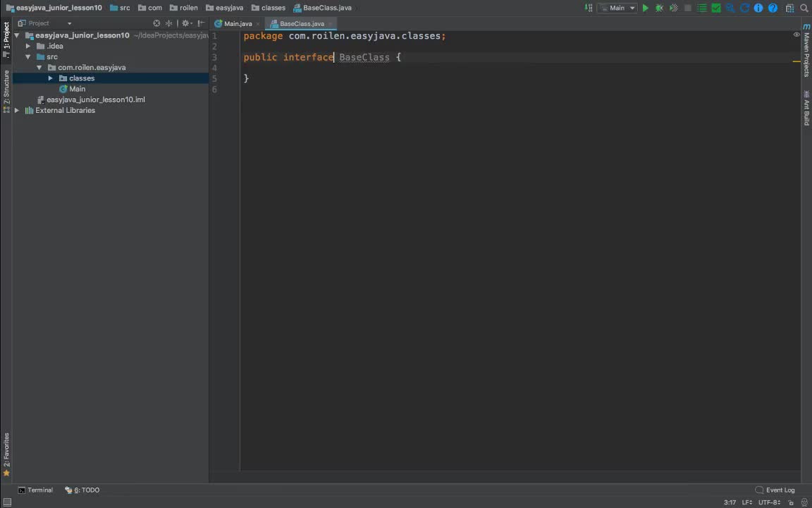Click the Hector inspector icon in status bar
Screen dimensions: 812x508
coord(804,503)
